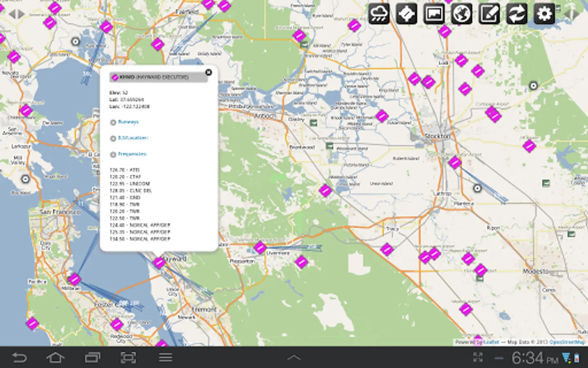
Task: Open the OpenStreetMap attribution link
Action: tap(567, 342)
